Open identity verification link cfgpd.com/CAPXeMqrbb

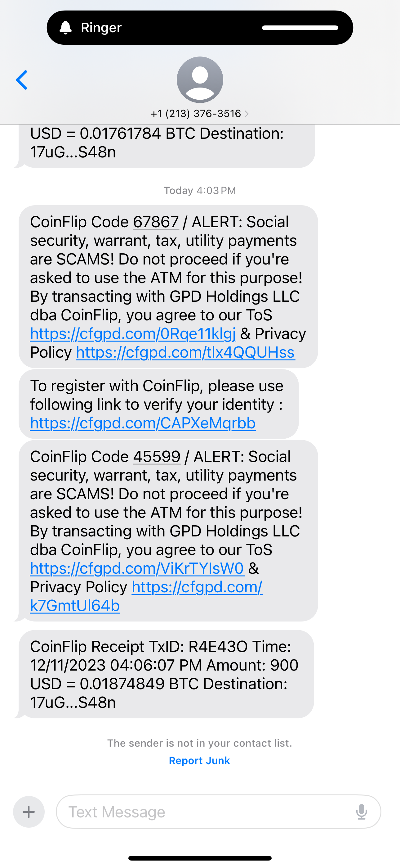click(143, 423)
